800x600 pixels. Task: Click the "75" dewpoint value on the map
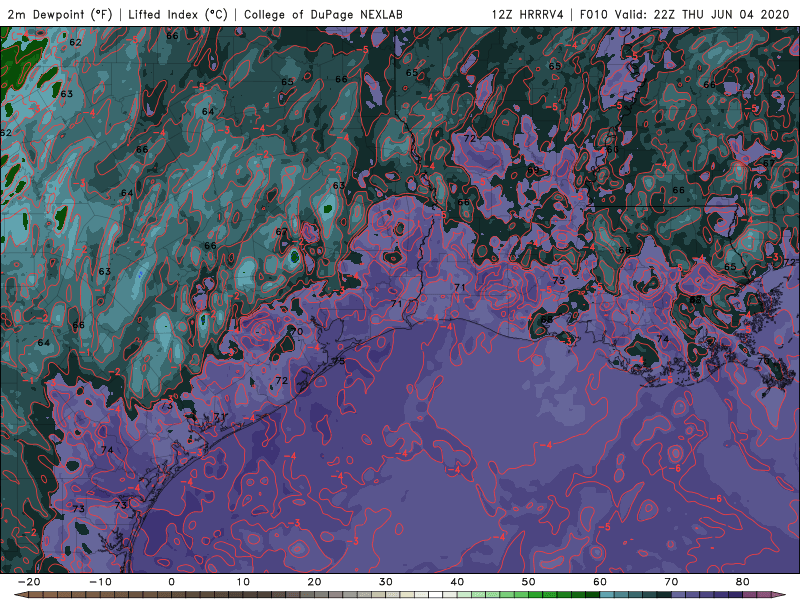[339, 361]
